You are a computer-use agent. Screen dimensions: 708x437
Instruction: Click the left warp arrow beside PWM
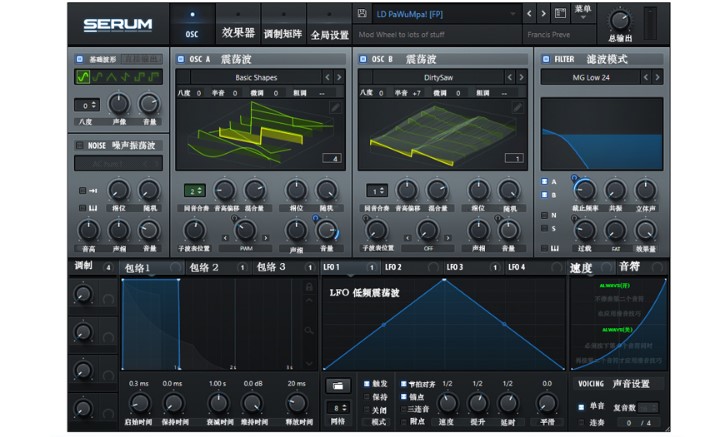pos(225,238)
